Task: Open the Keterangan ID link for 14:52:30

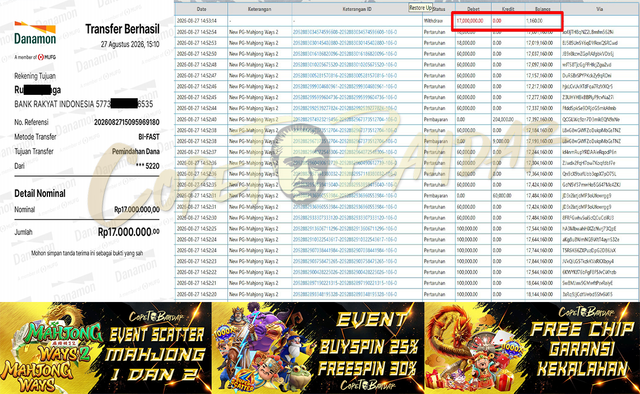Action: pyautogui.click(x=344, y=218)
